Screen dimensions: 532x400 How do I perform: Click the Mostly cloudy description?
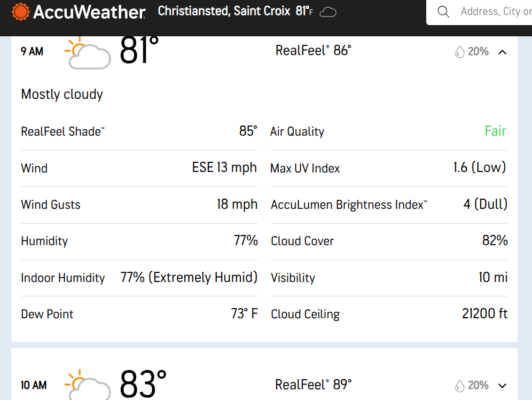pyautogui.click(x=62, y=95)
